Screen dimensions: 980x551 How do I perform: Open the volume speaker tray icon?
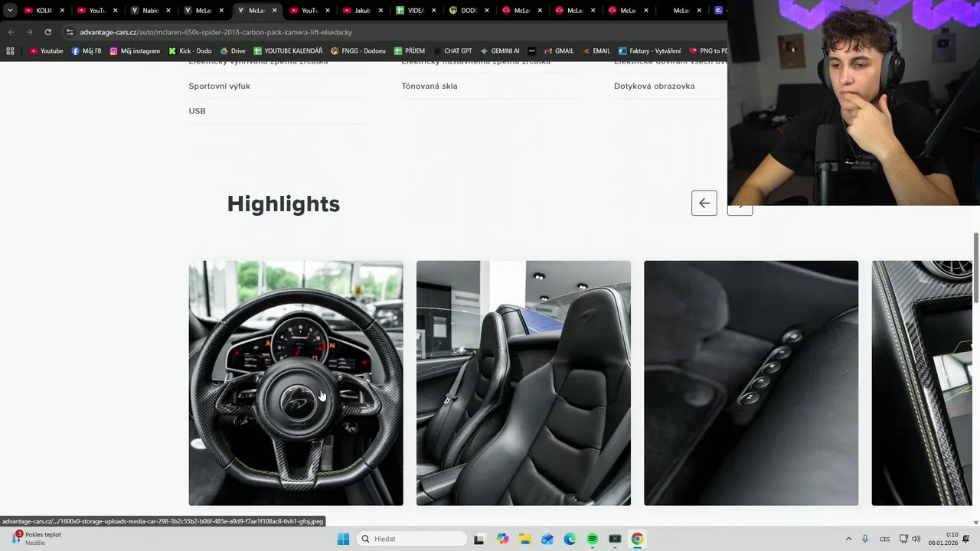(x=916, y=539)
